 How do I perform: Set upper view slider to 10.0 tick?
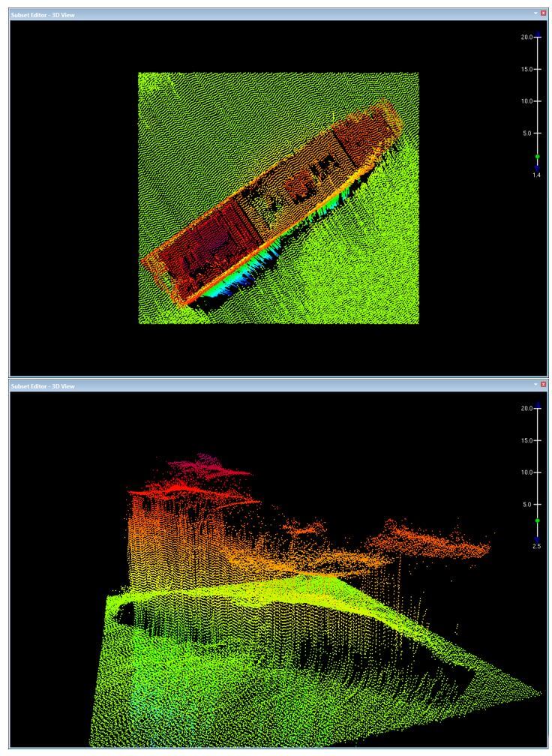(537, 101)
